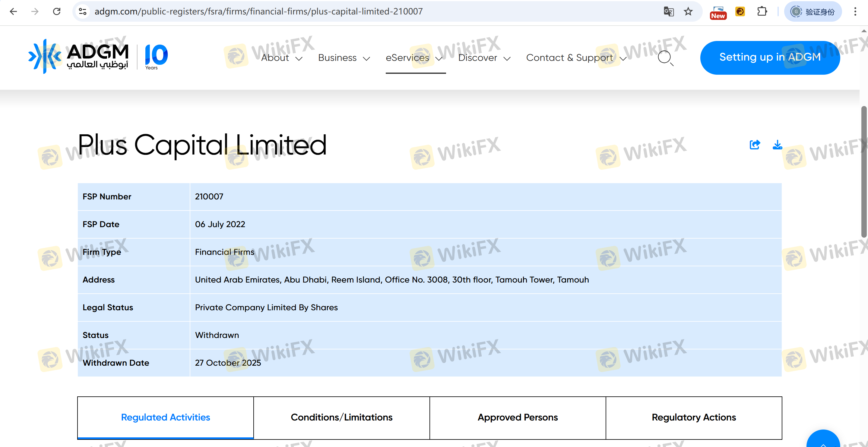The width and height of the screenshot is (868, 447).
Task: Open the browser extensions puzzle icon
Action: click(x=762, y=11)
